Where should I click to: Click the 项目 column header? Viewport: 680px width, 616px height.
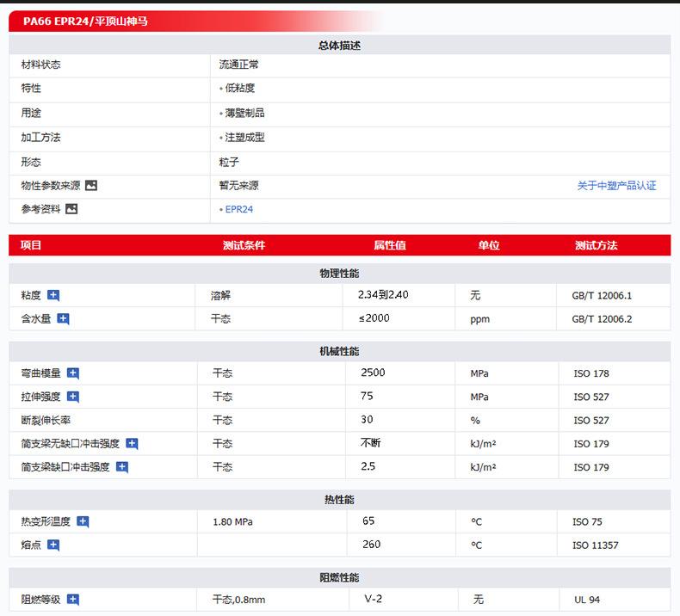pos(31,245)
